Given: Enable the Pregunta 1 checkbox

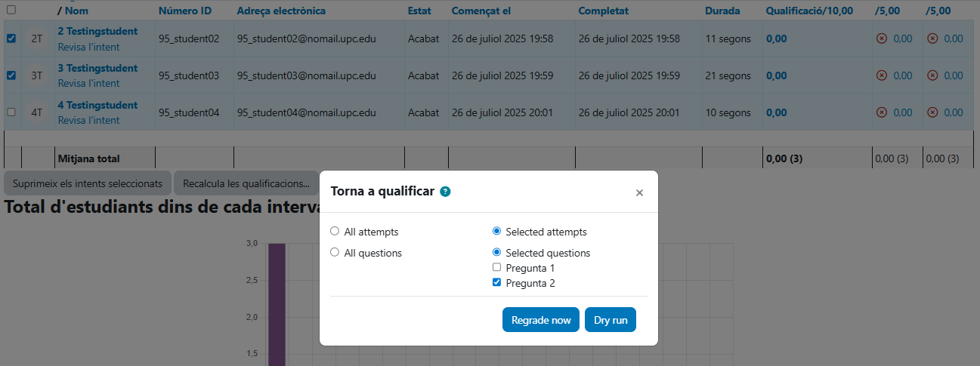Looking at the screenshot, I should [496, 268].
